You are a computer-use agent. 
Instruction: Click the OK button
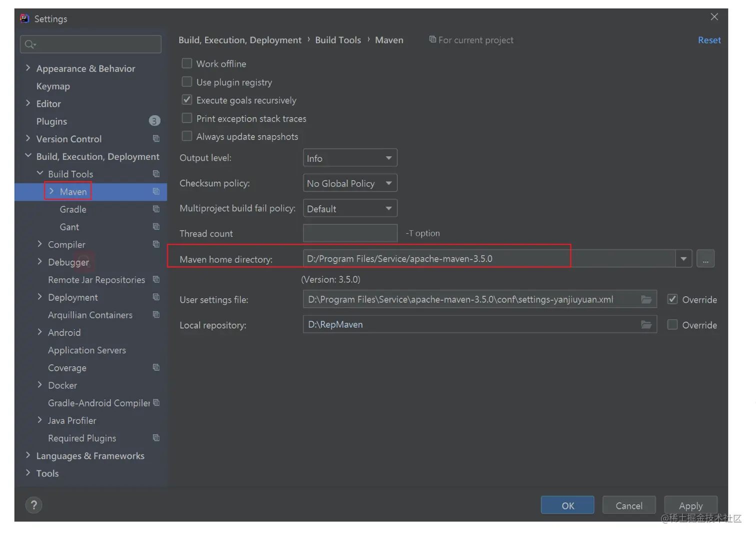(x=567, y=506)
